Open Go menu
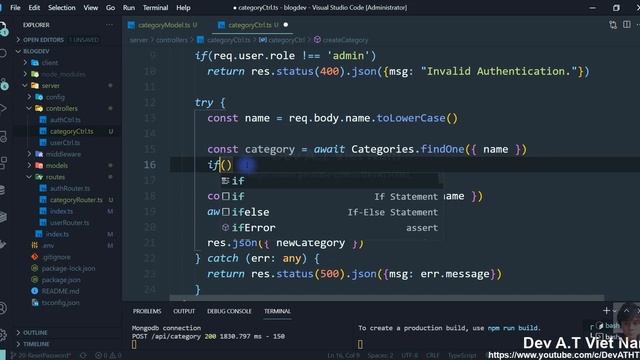Viewport: 640px width, 360px height. click(x=110, y=7)
